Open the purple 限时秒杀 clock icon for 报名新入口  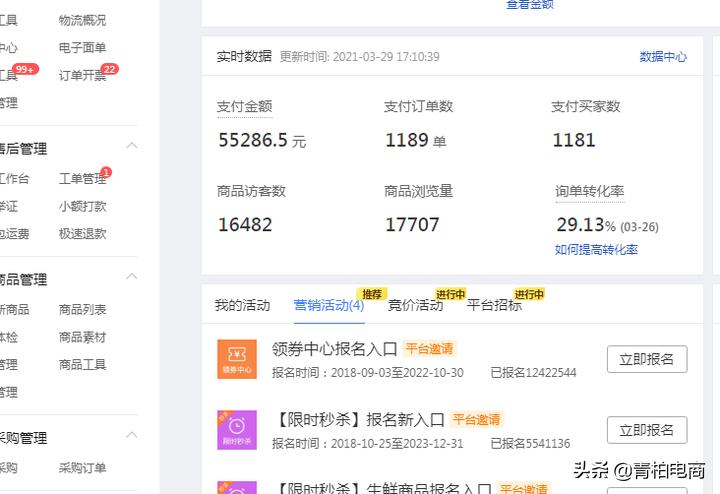(x=237, y=430)
